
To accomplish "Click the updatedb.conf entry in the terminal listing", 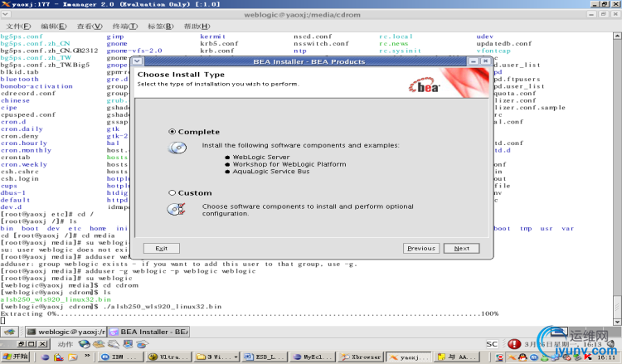I will pyautogui.click(x=504, y=43).
